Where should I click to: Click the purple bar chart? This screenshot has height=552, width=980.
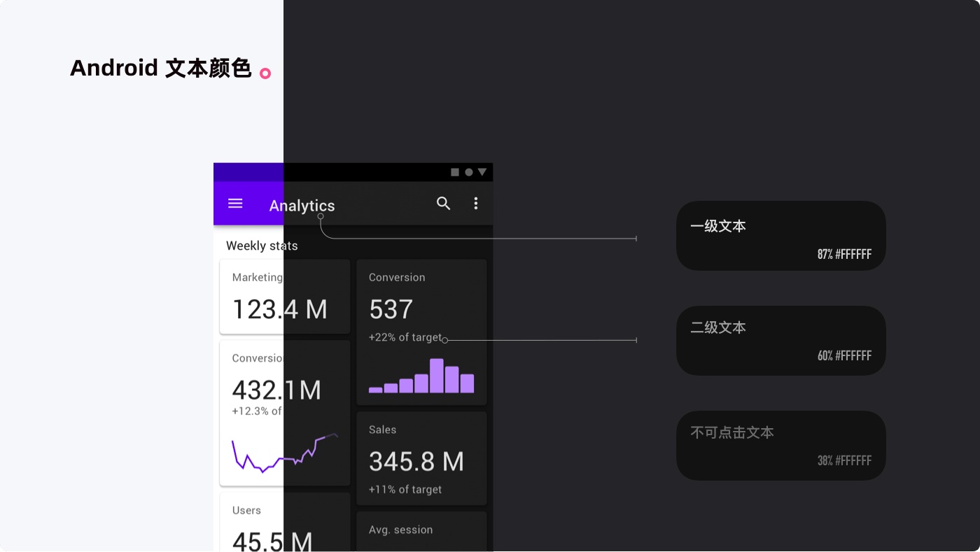point(421,376)
